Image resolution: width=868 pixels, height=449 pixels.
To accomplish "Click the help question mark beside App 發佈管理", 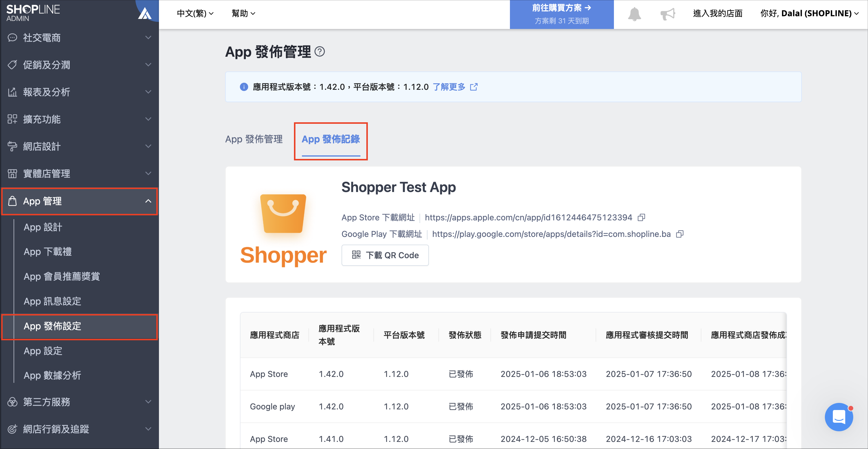I will [x=319, y=51].
